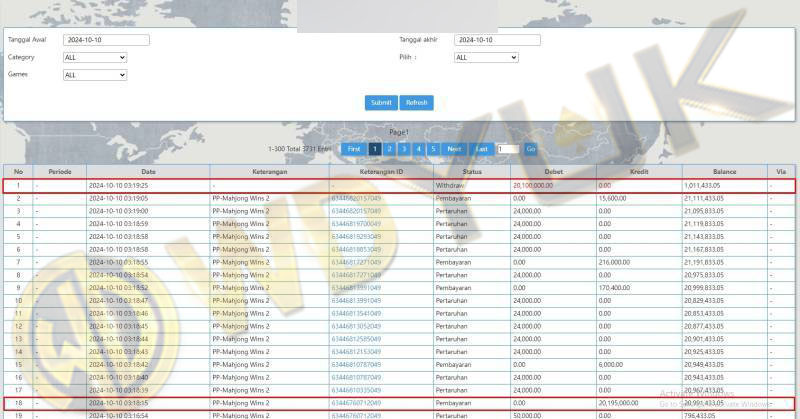Jump to the Last page
The width and height of the screenshot is (800, 419).
482,149
